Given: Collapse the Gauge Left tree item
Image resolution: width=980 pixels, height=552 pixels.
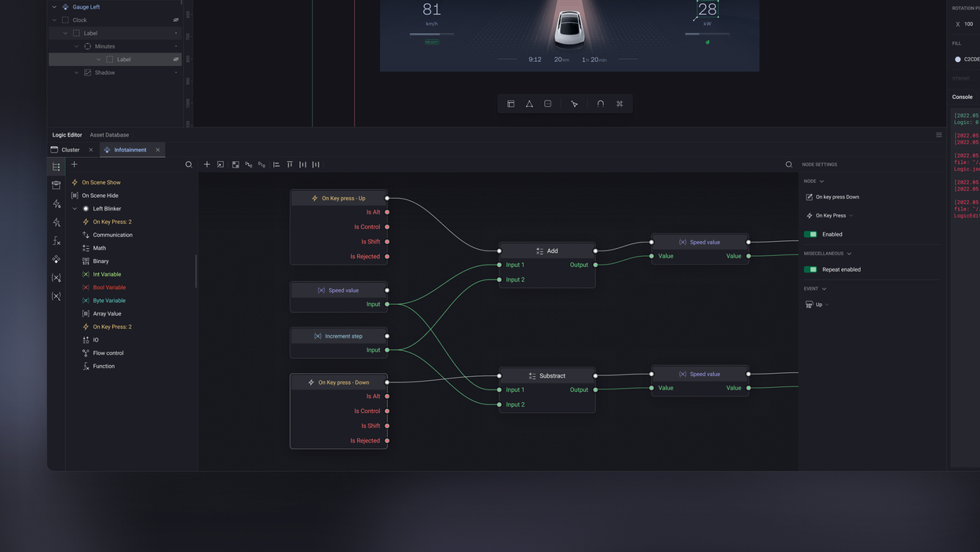Looking at the screenshot, I should [x=54, y=7].
